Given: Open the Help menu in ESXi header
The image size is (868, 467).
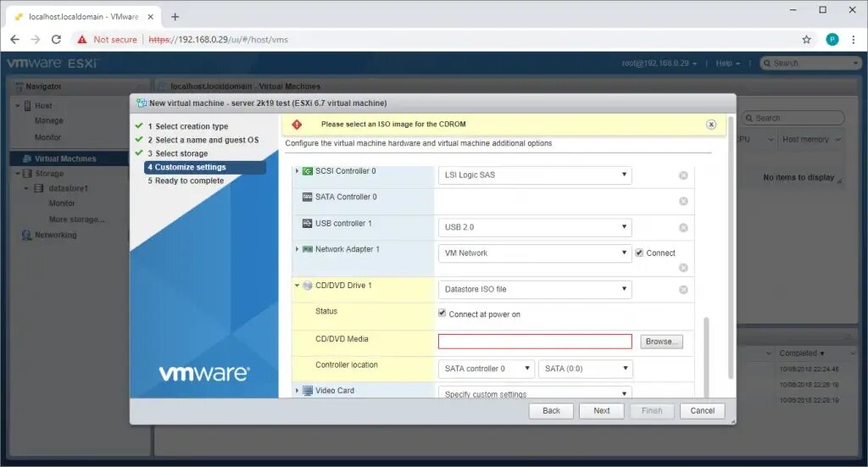Looking at the screenshot, I should tap(727, 64).
